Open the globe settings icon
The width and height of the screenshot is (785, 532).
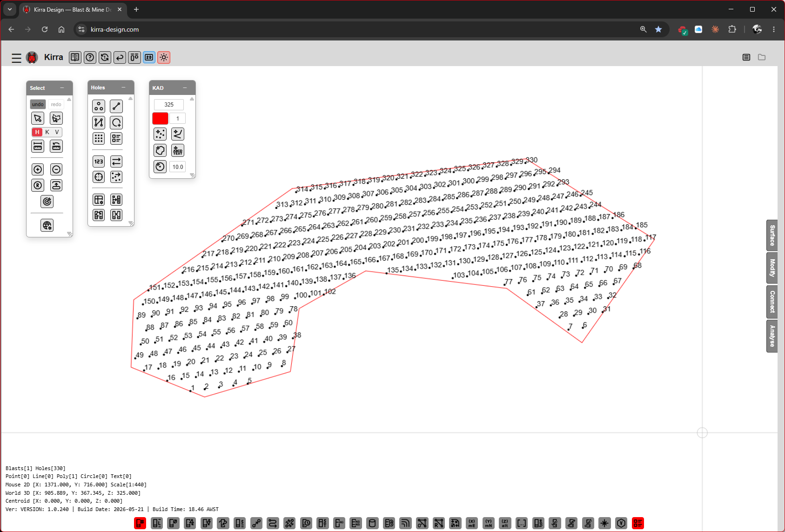(47, 226)
